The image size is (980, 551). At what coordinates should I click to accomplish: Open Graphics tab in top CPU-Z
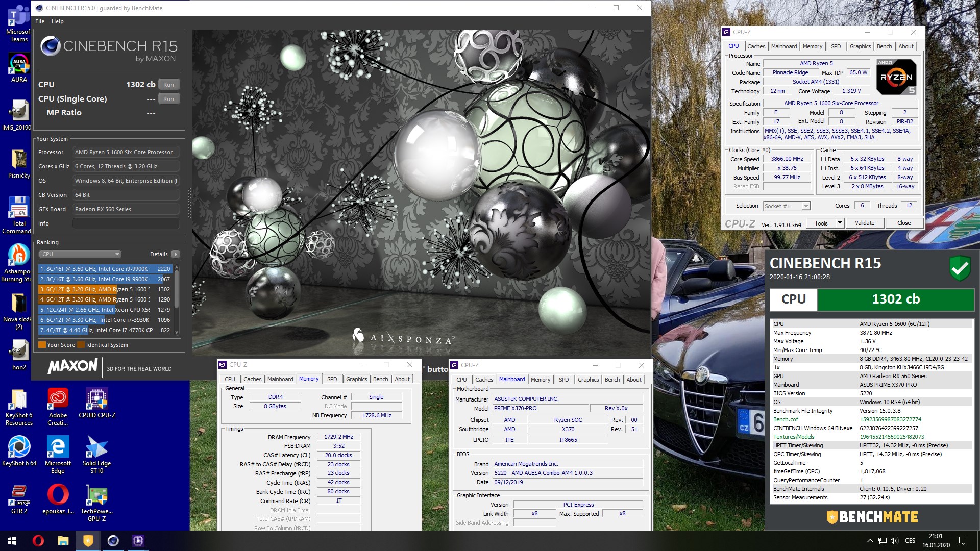(860, 46)
